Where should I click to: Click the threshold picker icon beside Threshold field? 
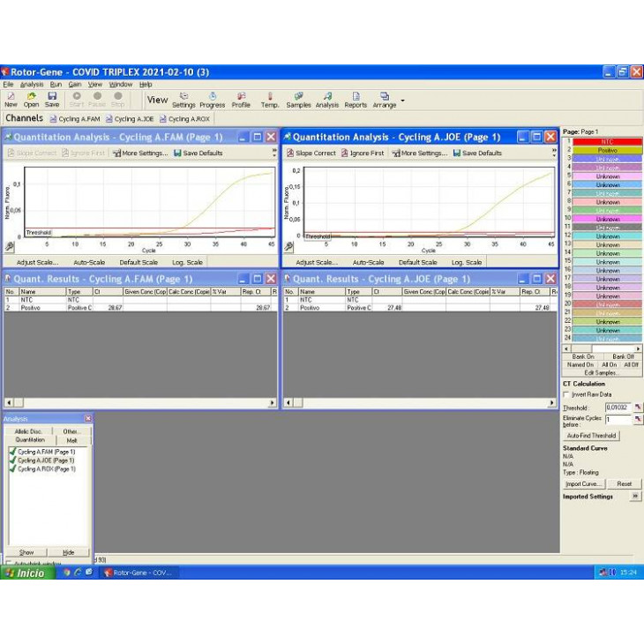click(638, 408)
